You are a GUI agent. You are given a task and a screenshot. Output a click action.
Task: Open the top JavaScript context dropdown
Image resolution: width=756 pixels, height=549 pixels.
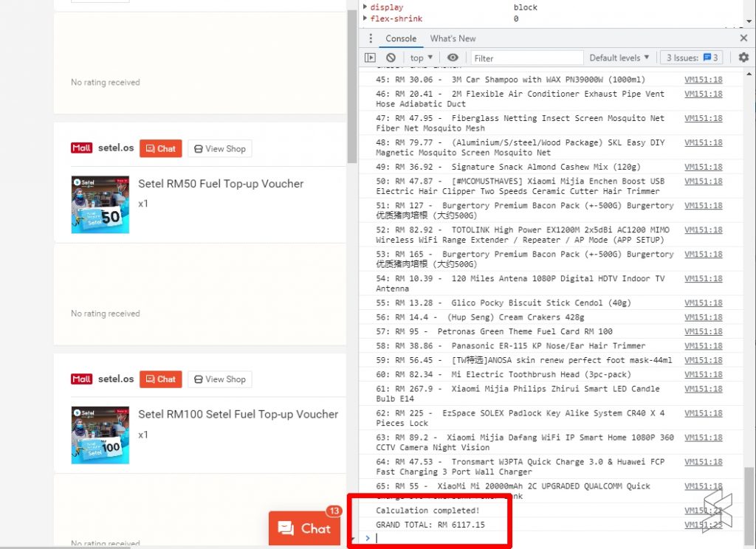pyautogui.click(x=422, y=58)
